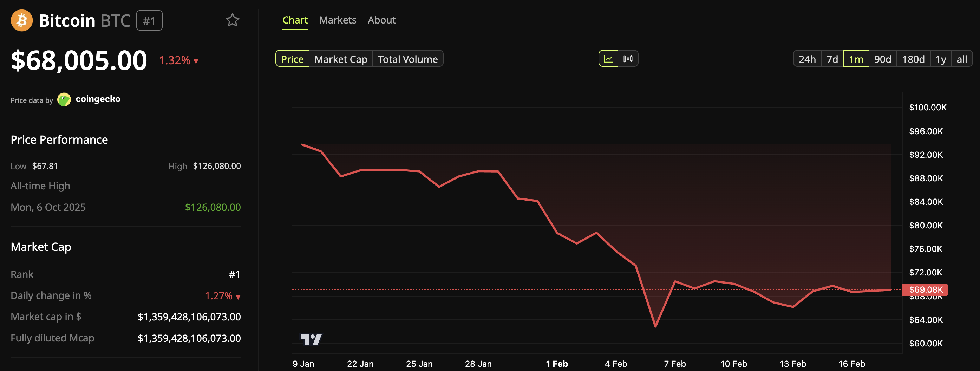Switch to the About tab
980x371 pixels.
click(381, 20)
